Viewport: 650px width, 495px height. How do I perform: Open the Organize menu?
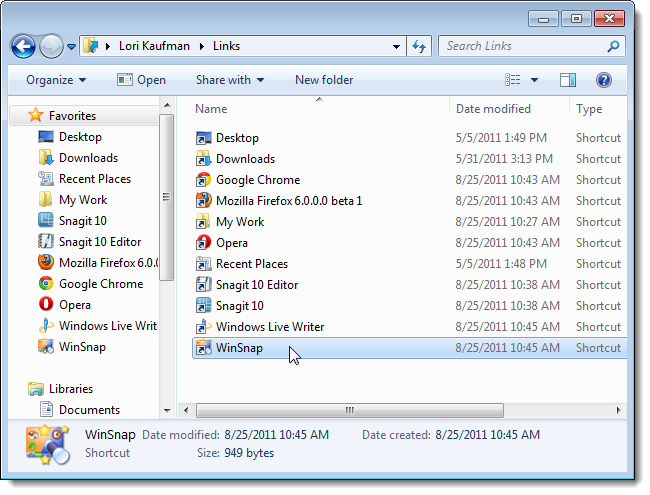(56, 80)
